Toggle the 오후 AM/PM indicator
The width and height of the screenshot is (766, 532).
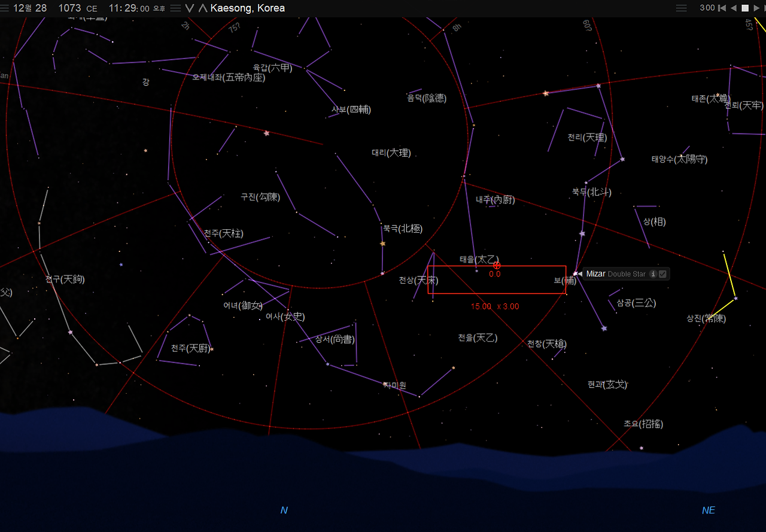[x=159, y=8]
